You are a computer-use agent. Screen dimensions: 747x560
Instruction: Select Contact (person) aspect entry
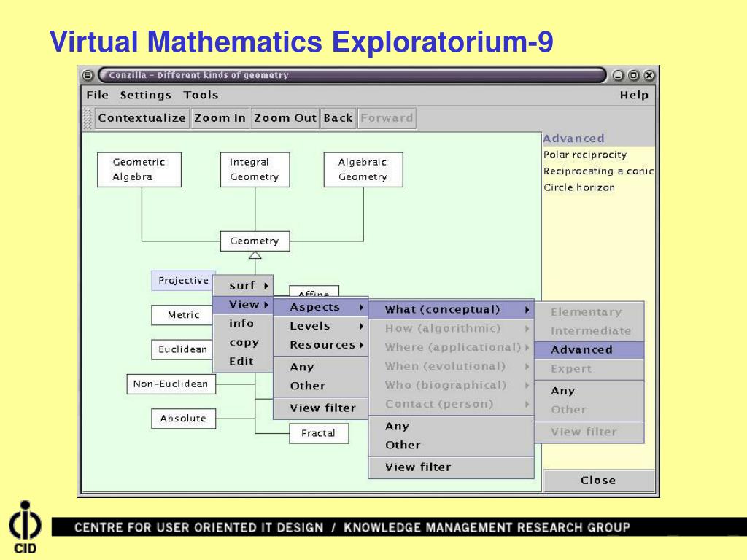click(x=451, y=404)
